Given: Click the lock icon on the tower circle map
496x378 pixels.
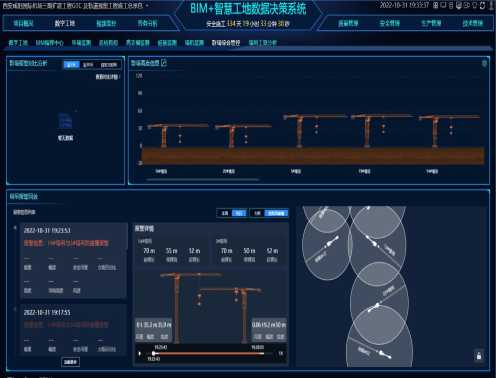Looking at the screenshot, I should (479, 356).
